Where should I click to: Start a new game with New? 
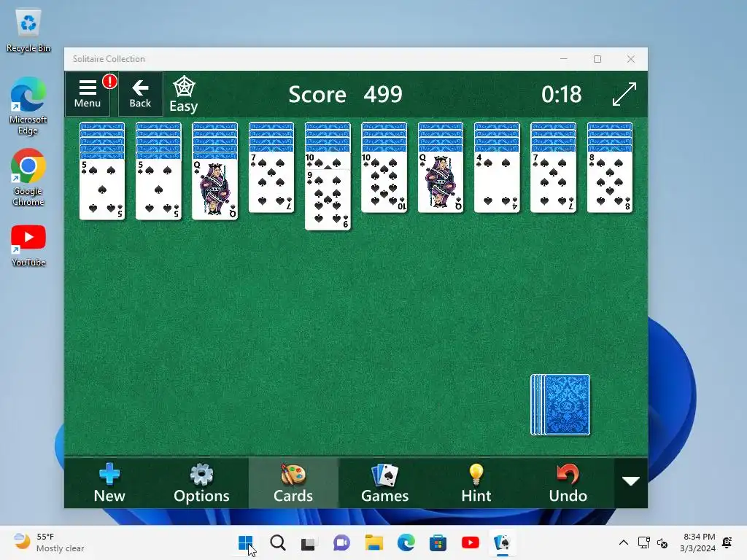(109, 483)
